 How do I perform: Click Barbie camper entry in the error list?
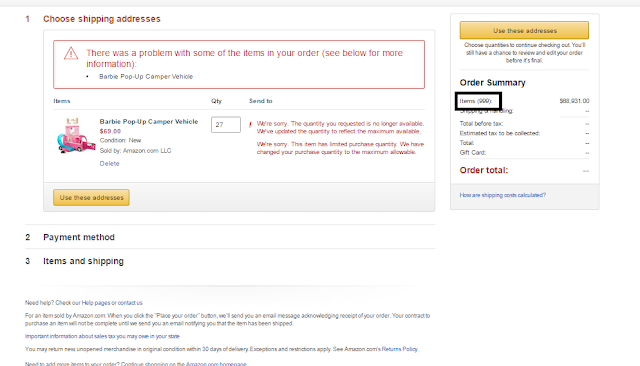click(x=146, y=76)
